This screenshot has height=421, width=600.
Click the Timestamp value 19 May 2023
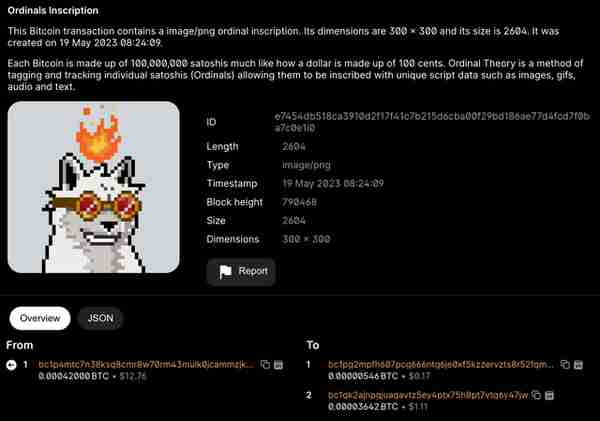click(333, 184)
